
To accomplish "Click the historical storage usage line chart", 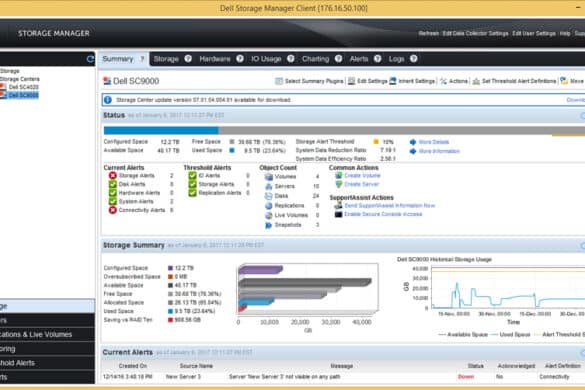I will coord(508,288).
